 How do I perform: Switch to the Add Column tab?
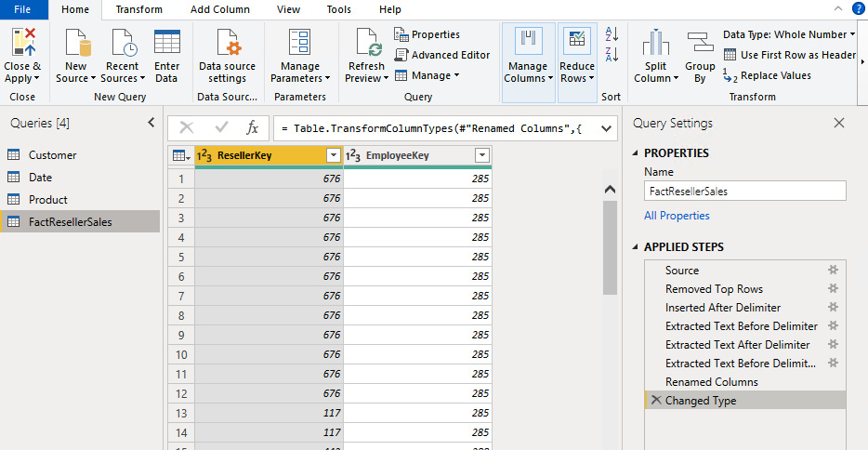click(219, 9)
